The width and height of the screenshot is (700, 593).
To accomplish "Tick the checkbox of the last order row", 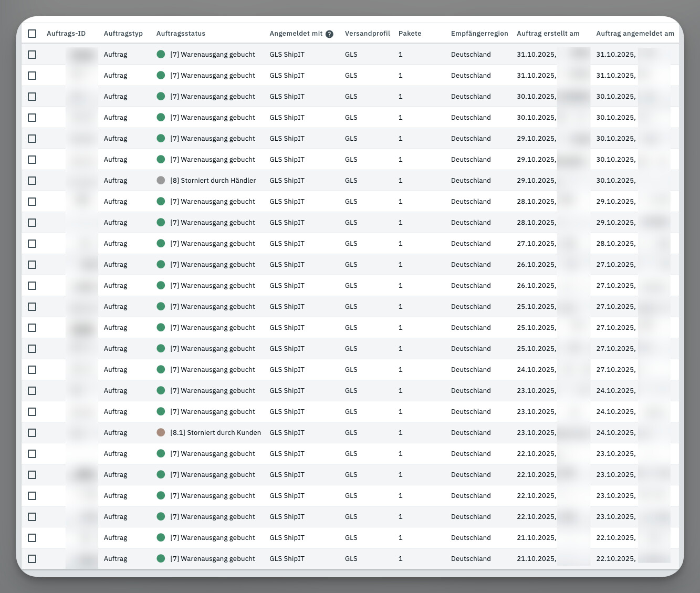I will coord(32,559).
